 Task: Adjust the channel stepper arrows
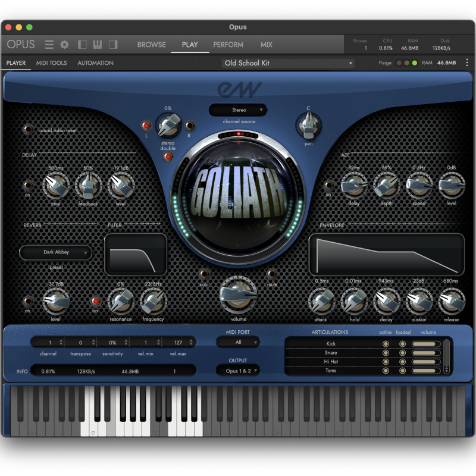[61, 343]
